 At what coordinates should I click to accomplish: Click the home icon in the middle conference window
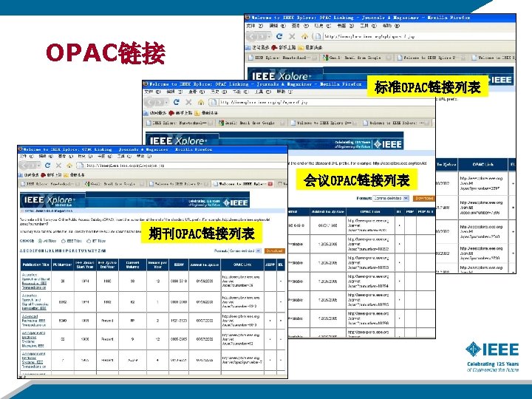click(201, 102)
